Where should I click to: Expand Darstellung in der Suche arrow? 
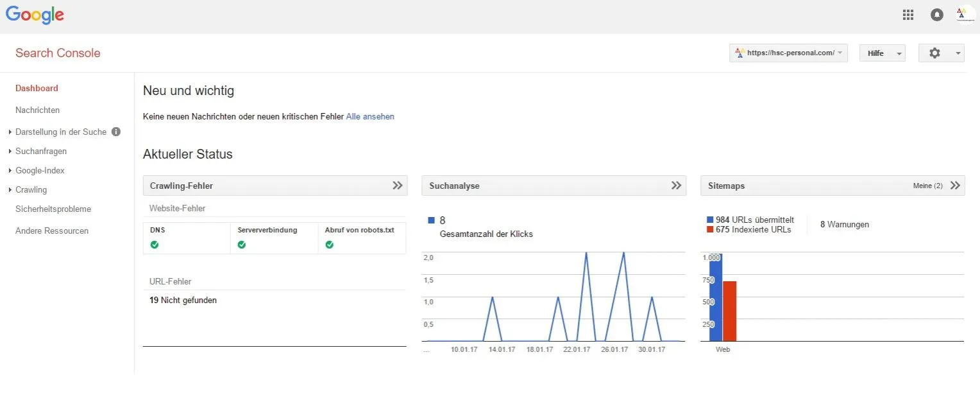click(x=10, y=132)
